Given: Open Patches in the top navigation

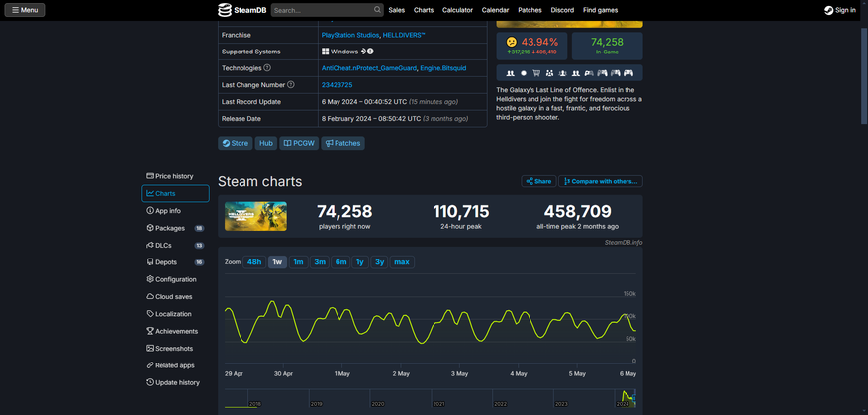Looking at the screenshot, I should coord(530,10).
